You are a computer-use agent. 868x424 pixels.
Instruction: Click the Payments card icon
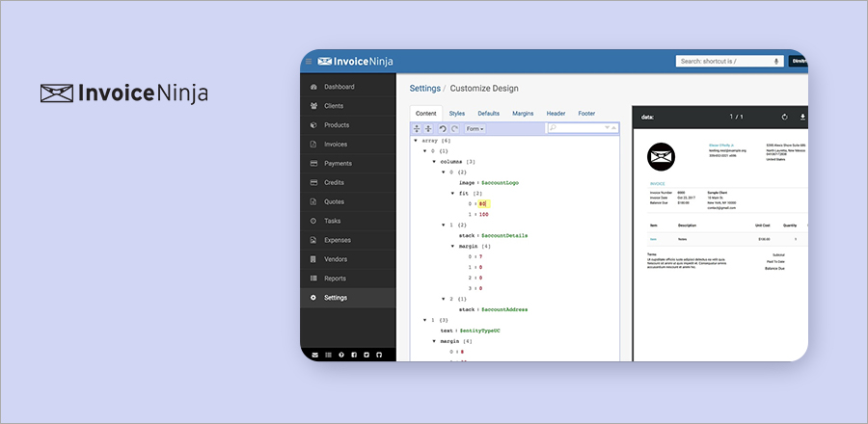pos(313,164)
